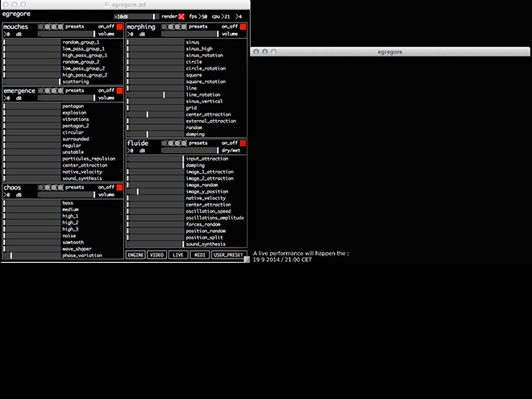Click the resize grip of egregore.pd

coord(247,260)
